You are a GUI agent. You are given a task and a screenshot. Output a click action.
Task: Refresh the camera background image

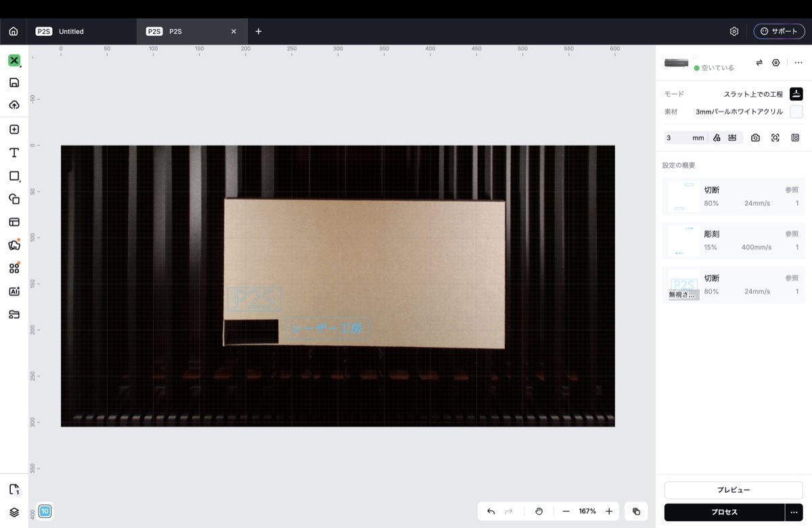tap(756, 137)
